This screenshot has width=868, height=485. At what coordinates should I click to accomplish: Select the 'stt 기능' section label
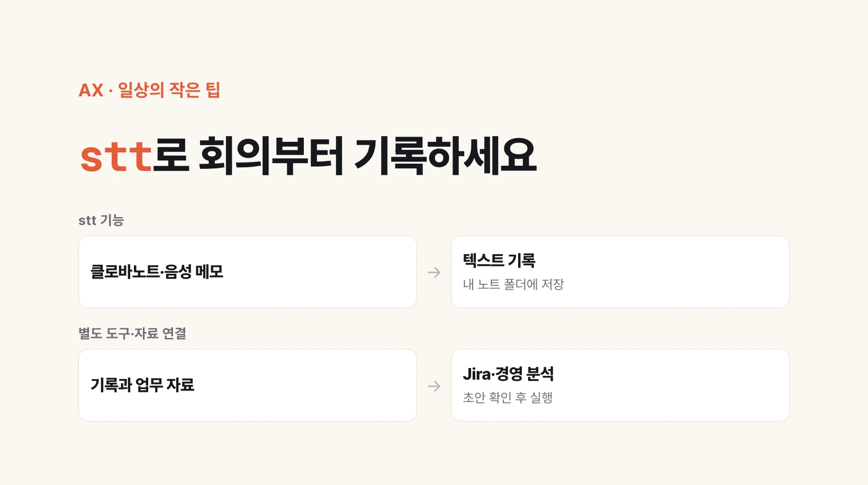click(101, 220)
